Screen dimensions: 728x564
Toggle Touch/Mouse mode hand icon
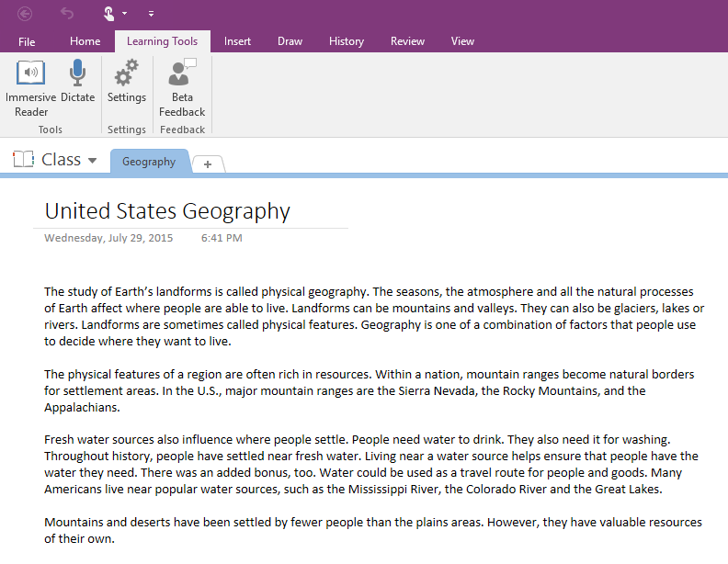pyautogui.click(x=108, y=14)
